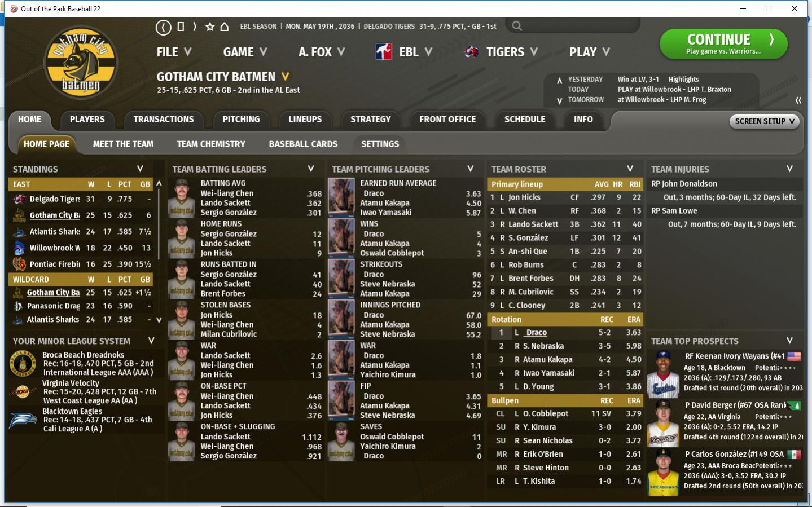The image size is (812, 507).
Task: Open the GAME menu
Action: 245,52
